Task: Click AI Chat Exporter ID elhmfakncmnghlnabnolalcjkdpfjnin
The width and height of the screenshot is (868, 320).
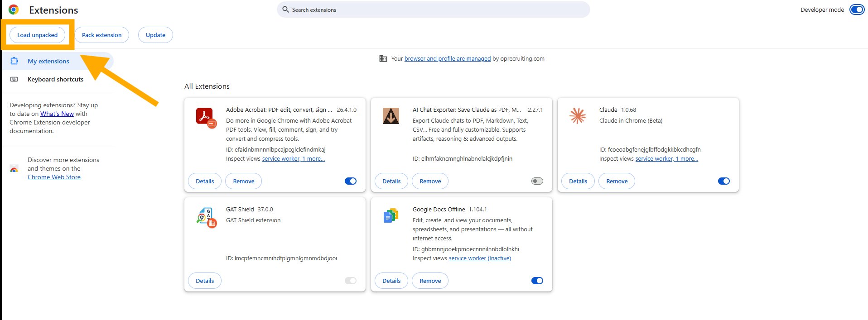Action: coord(463,158)
